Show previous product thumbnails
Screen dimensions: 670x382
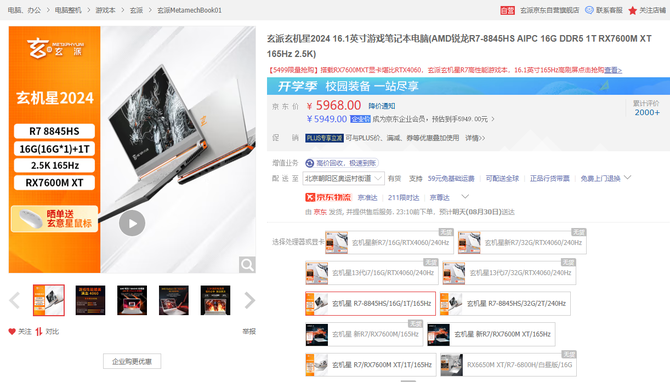coord(15,300)
